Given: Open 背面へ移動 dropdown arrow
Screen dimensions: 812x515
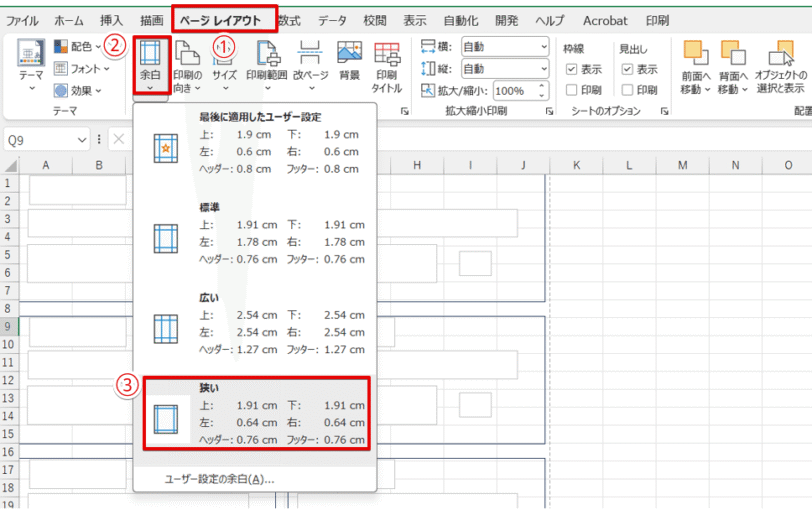Looking at the screenshot, I should click(x=744, y=90).
